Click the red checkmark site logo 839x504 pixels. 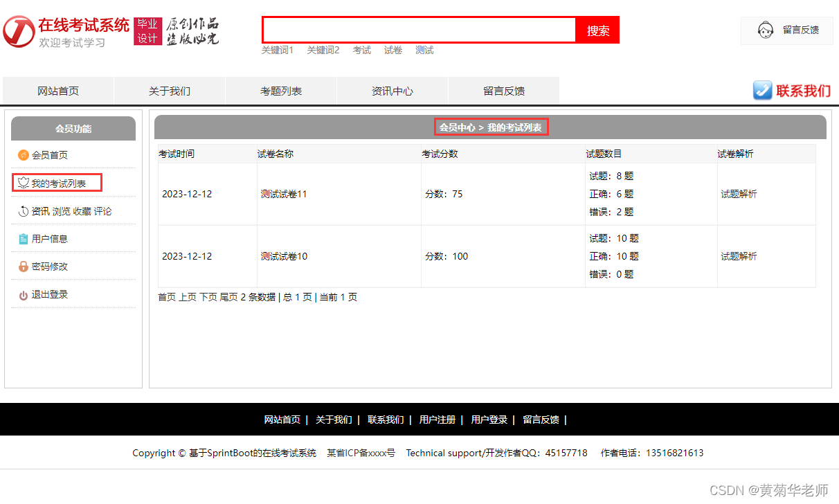pyautogui.click(x=19, y=32)
